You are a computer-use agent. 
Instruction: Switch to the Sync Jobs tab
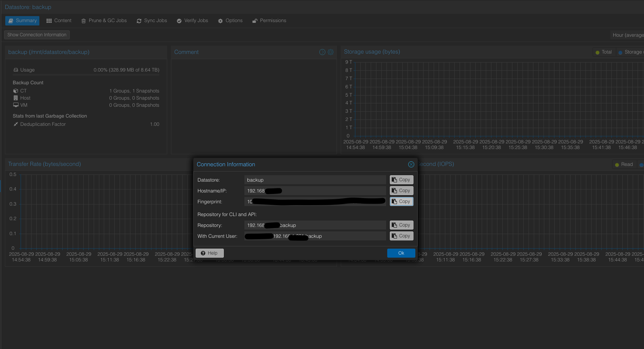152,21
